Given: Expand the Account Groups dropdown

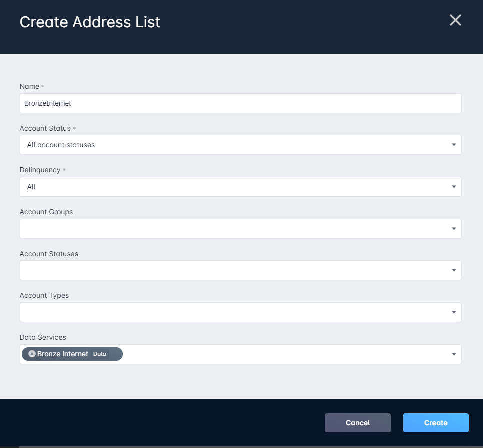Looking at the screenshot, I should (x=241, y=229).
